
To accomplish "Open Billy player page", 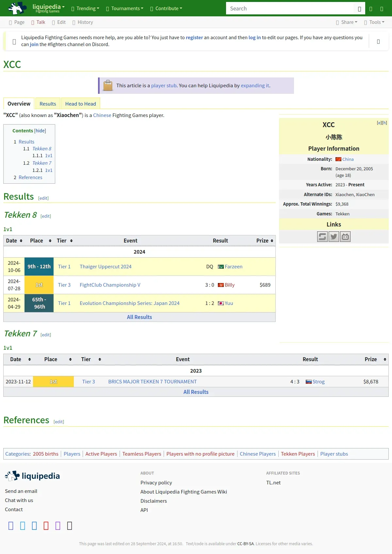I will point(230,285).
